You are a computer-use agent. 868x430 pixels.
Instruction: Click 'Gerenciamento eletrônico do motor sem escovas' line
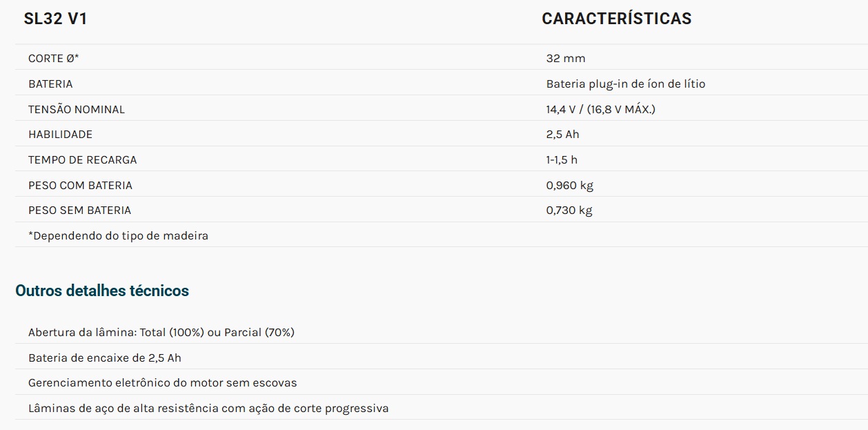(162, 383)
